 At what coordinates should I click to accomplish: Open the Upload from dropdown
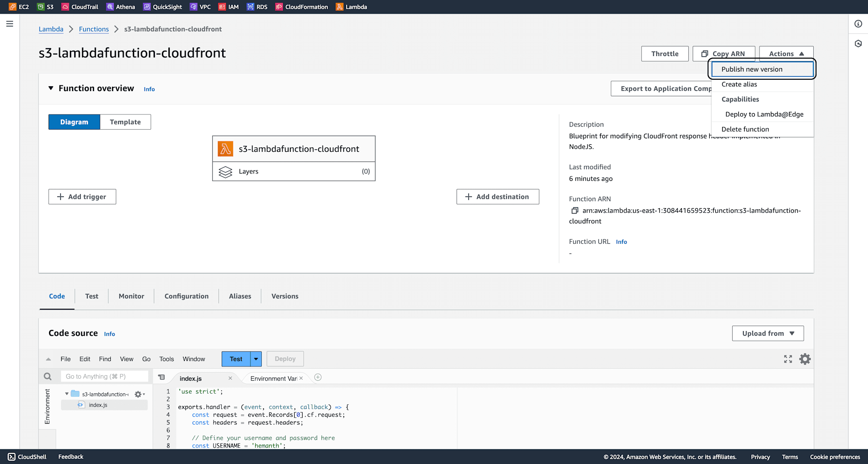768,333
